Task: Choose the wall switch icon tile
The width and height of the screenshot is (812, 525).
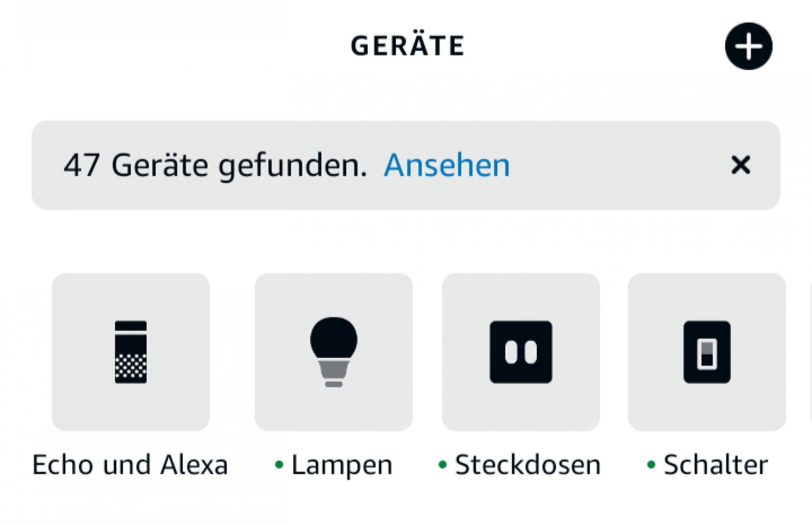Action: (707, 352)
